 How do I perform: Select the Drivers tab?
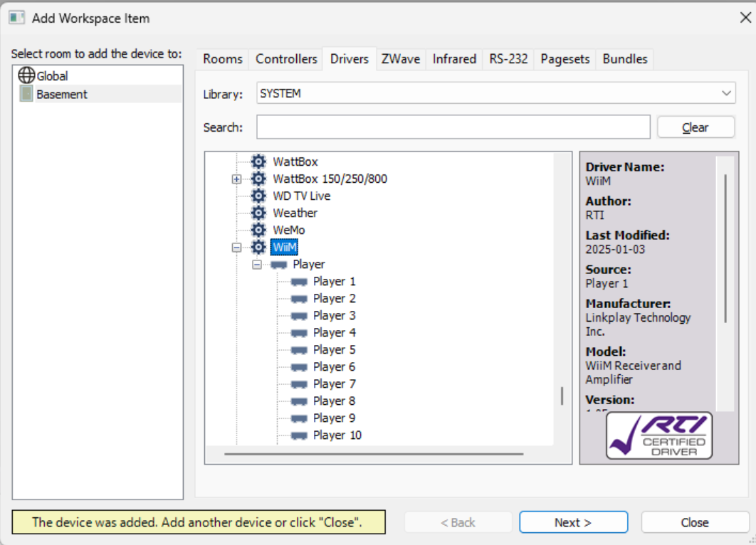(x=349, y=59)
